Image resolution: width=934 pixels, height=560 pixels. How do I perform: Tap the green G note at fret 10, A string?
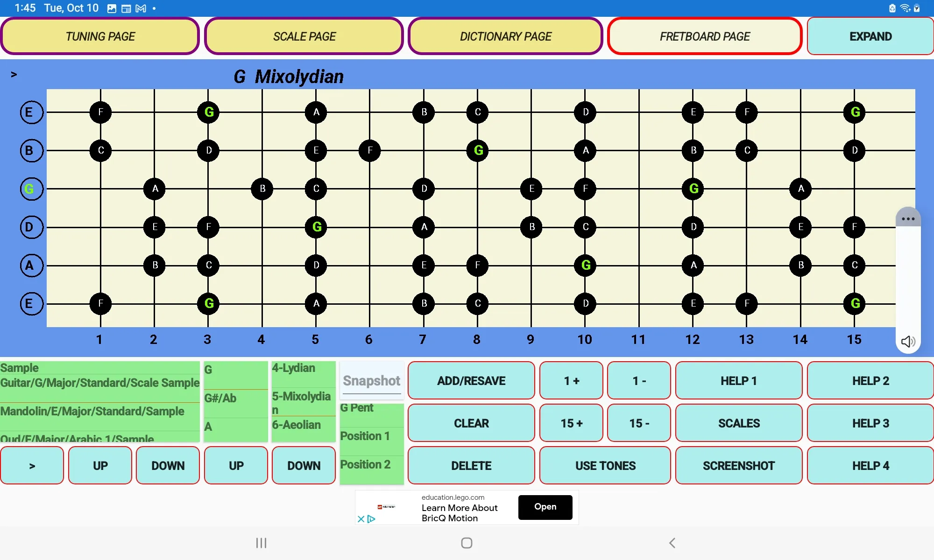[586, 265]
